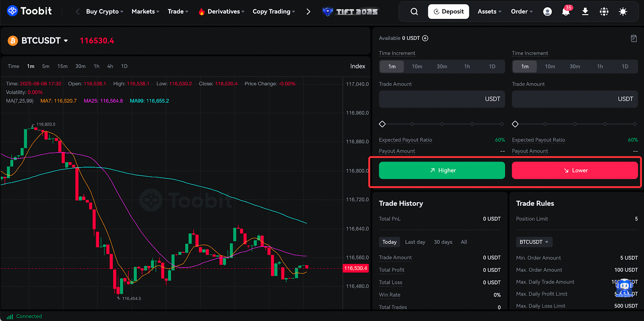This screenshot has width=644, height=321.
Task: Choose 1D increment in Higher panel
Action: pos(492,66)
